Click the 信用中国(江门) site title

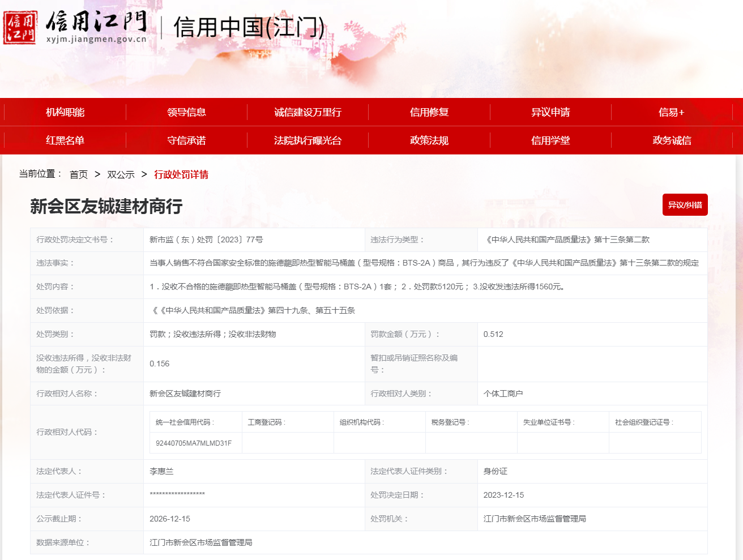click(249, 27)
